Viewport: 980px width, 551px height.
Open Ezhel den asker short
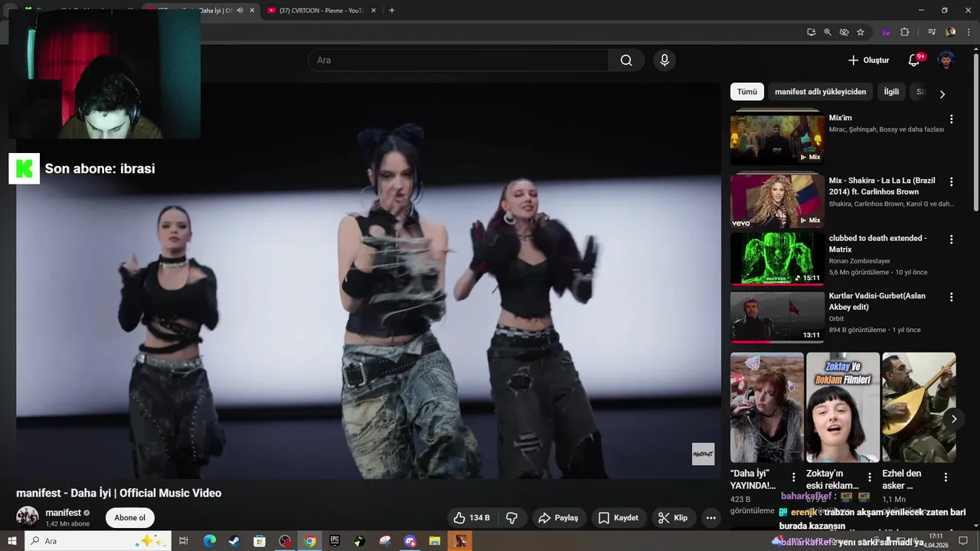click(919, 407)
